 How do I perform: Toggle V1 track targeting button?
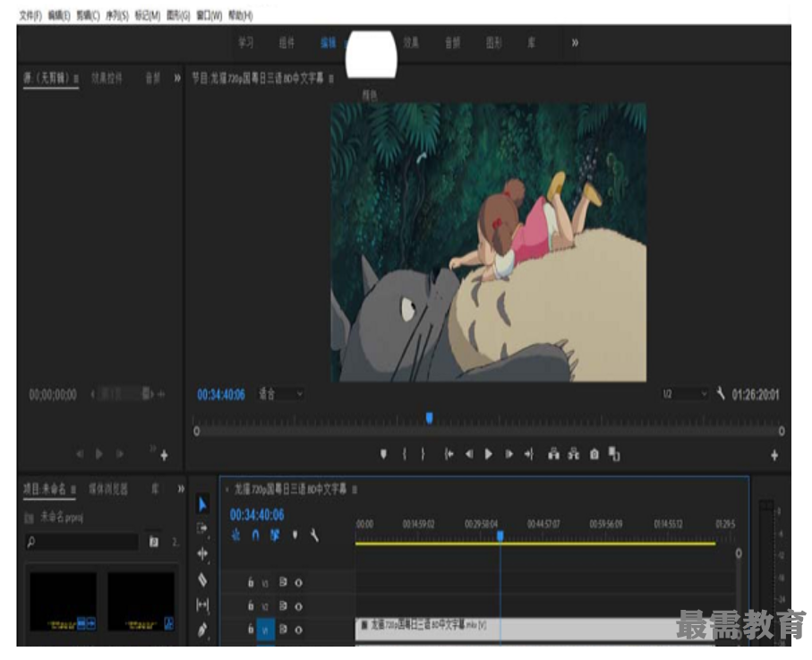coord(265,630)
